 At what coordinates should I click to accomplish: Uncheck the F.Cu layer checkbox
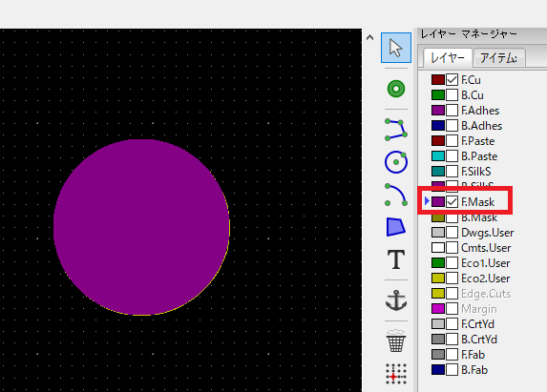tap(452, 80)
